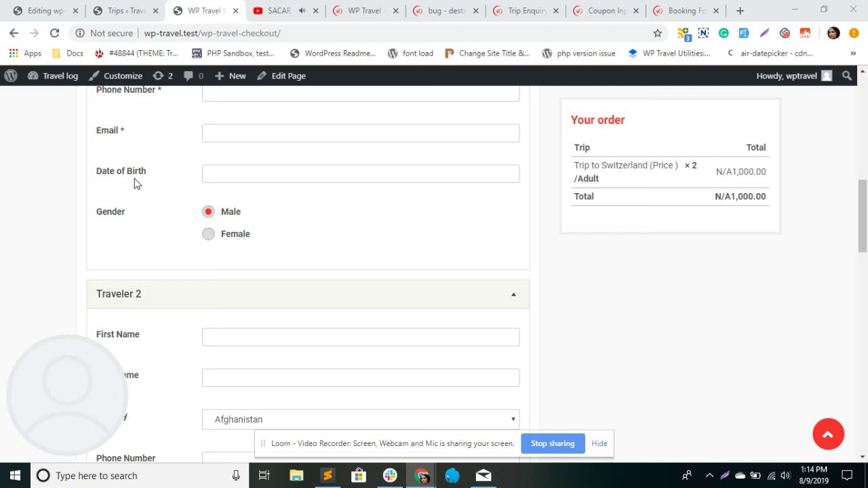Focus the Email input field
Image resolution: width=868 pixels, height=488 pixels.
[361, 133]
